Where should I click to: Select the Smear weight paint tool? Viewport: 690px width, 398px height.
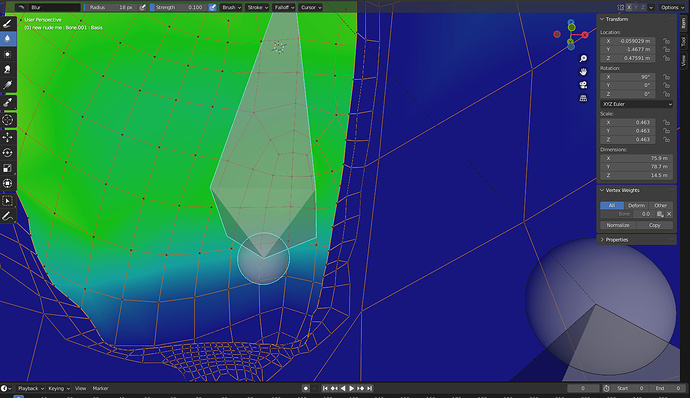tap(7, 70)
